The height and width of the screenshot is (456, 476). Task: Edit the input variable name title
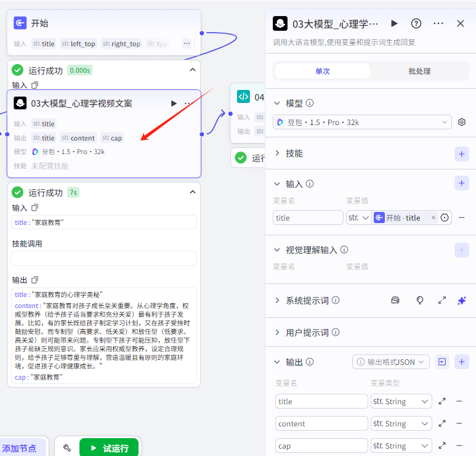click(x=308, y=218)
